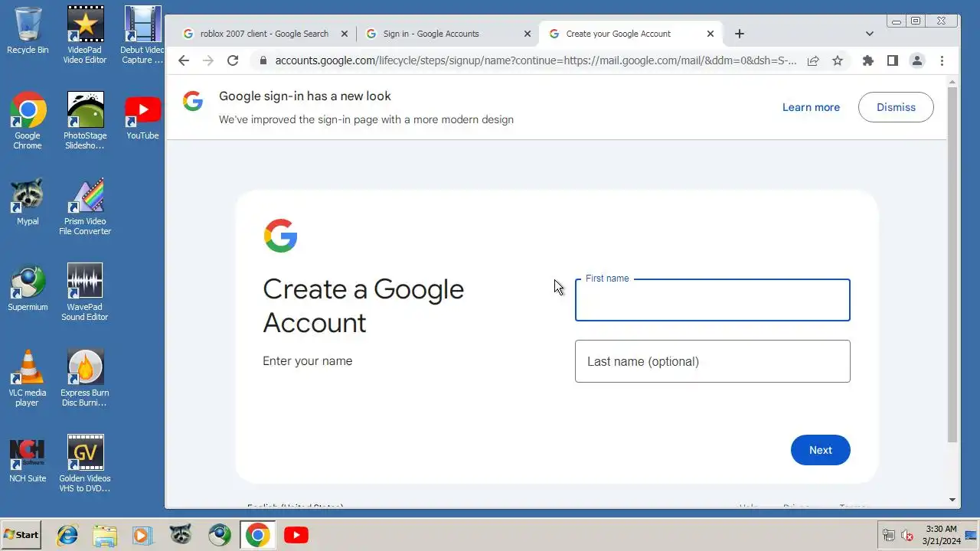The height and width of the screenshot is (551, 980).
Task: Click the browser Back arrow
Action: click(x=183, y=60)
